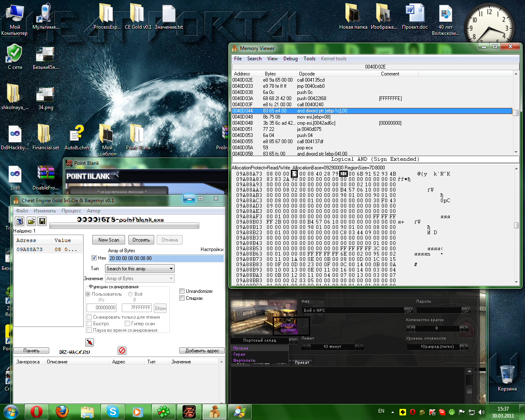Screen dimensions: 525x420
Task: Open the 34.png image file icon
Action: pyautogui.click(x=46, y=98)
